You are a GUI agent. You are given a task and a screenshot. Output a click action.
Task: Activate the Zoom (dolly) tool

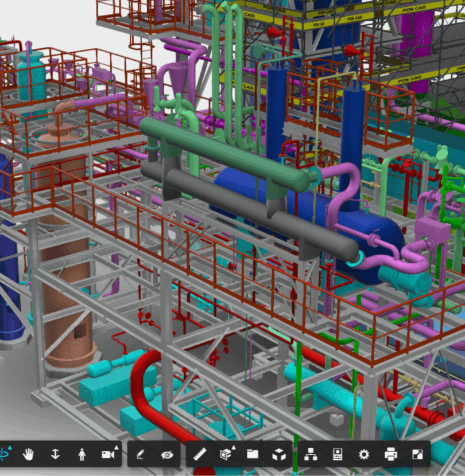click(55, 455)
